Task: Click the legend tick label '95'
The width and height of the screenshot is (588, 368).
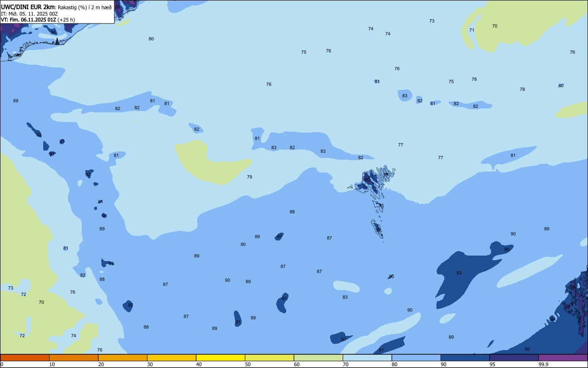Action: coord(492,364)
